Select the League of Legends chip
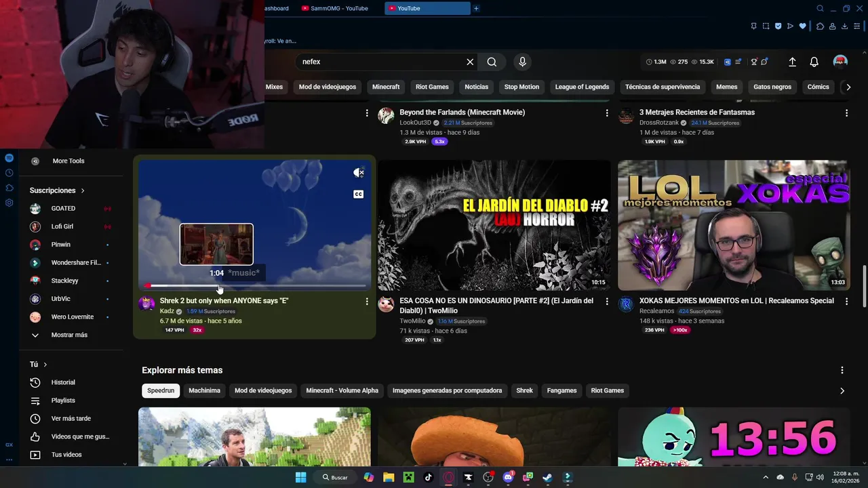Viewport: 868px width, 488px height. click(582, 87)
